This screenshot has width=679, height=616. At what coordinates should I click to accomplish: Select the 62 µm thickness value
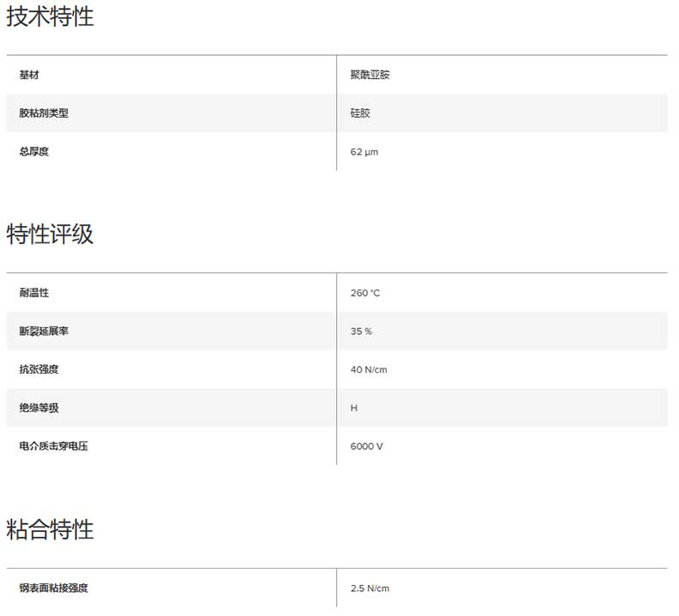pyautogui.click(x=364, y=152)
